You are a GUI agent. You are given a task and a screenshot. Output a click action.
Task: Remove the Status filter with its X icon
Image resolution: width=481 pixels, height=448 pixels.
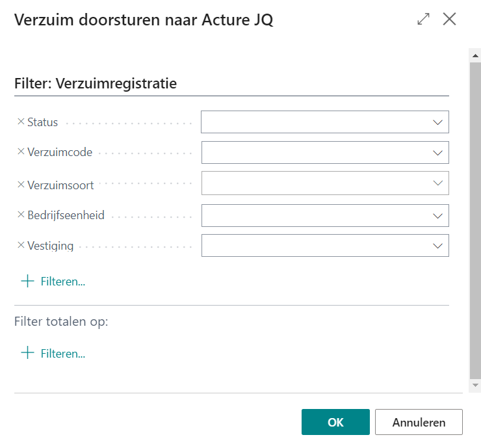coord(20,122)
